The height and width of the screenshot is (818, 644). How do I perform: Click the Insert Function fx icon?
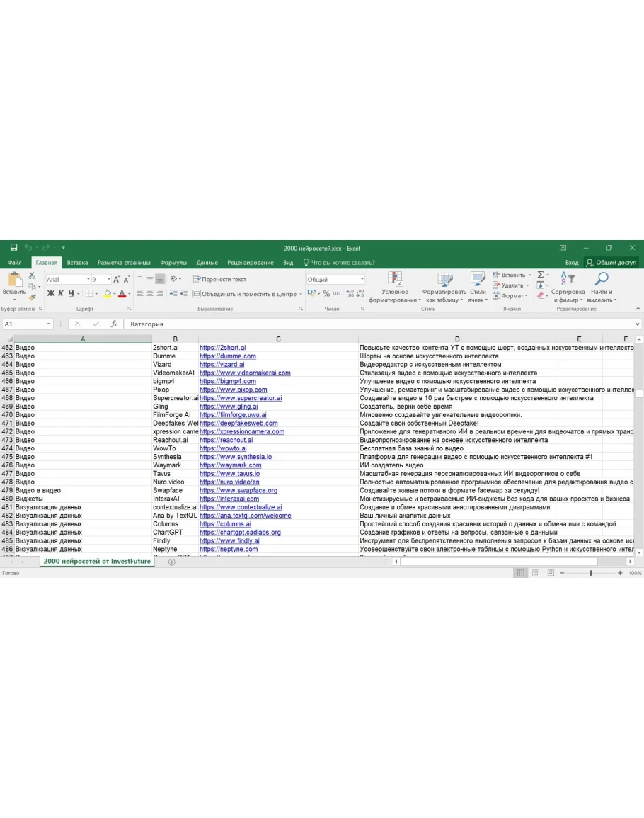click(x=114, y=324)
